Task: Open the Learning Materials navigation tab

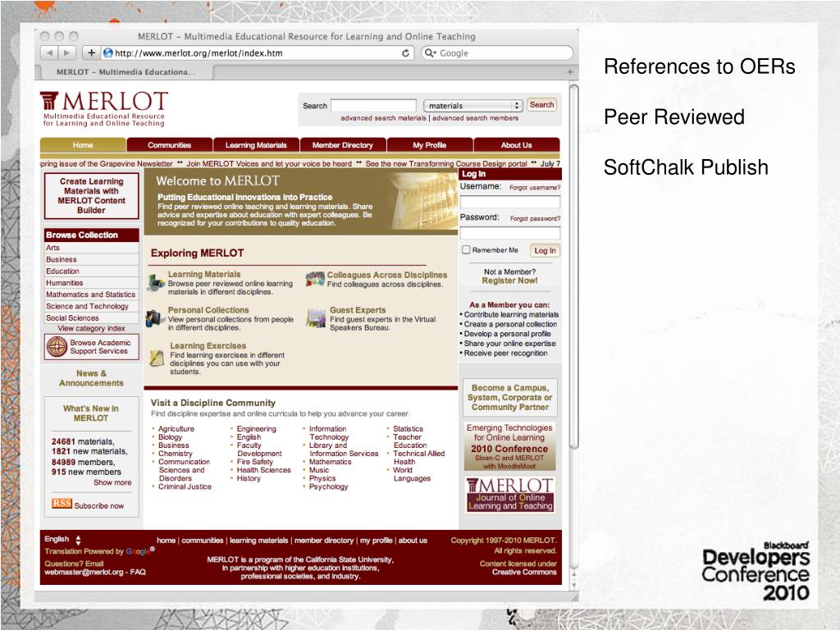Action: (256, 145)
